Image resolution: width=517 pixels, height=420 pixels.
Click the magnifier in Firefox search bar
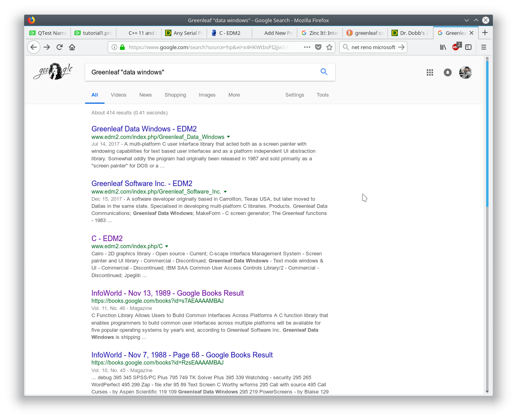(x=346, y=47)
